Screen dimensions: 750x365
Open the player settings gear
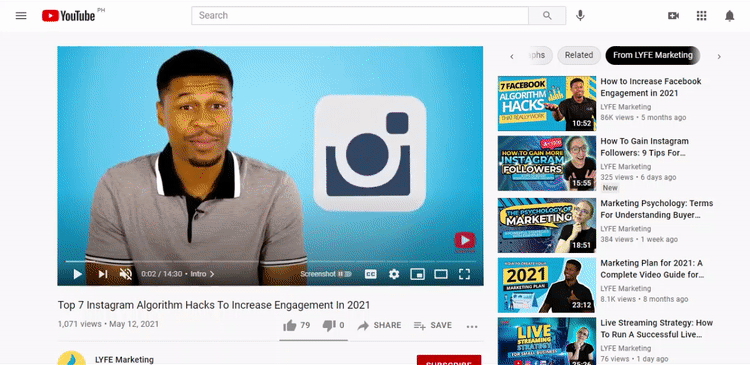click(394, 274)
